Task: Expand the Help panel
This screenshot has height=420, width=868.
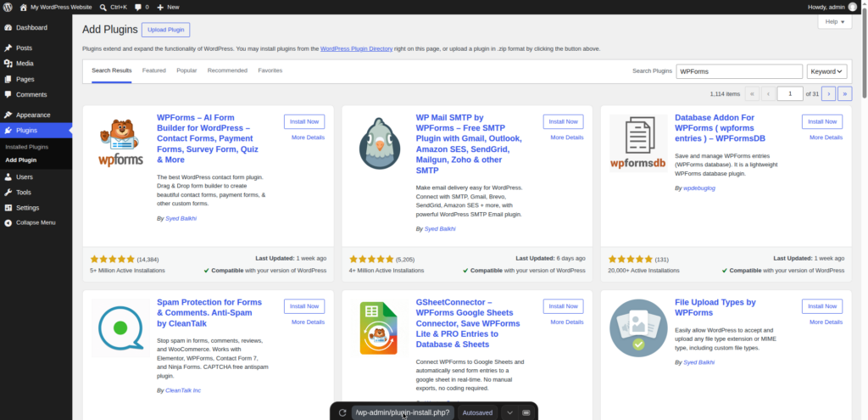Action: (835, 21)
